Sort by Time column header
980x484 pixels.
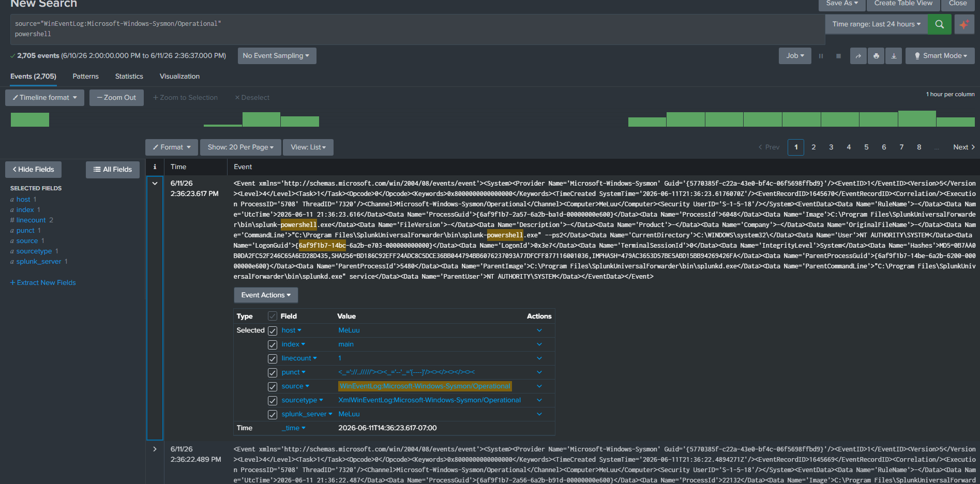point(178,167)
